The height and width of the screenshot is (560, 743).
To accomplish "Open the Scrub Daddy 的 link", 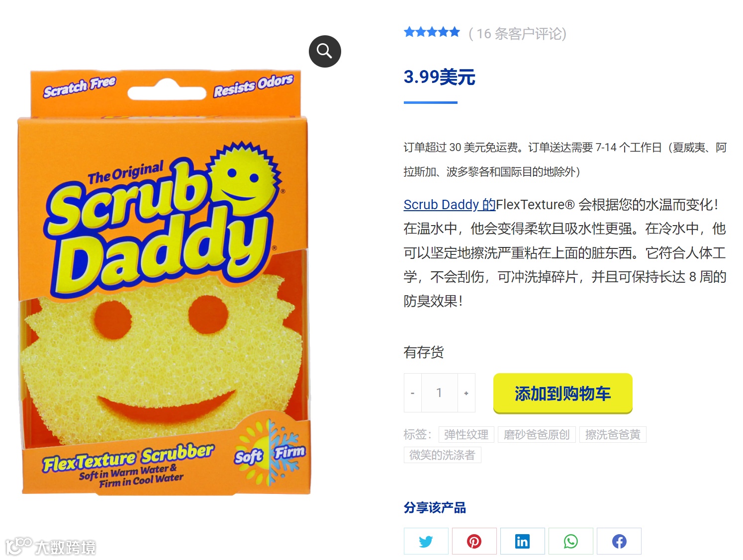I will (x=450, y=204).
